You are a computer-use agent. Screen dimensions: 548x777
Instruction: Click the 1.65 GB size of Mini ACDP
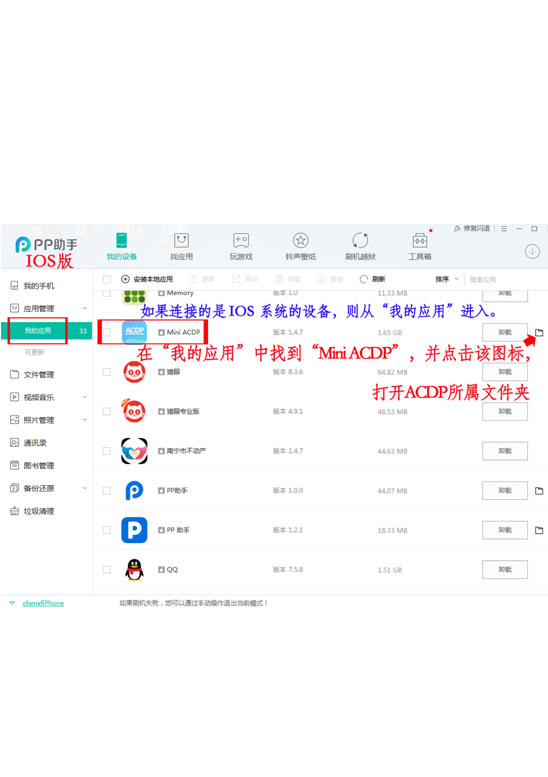pos(390,333)
